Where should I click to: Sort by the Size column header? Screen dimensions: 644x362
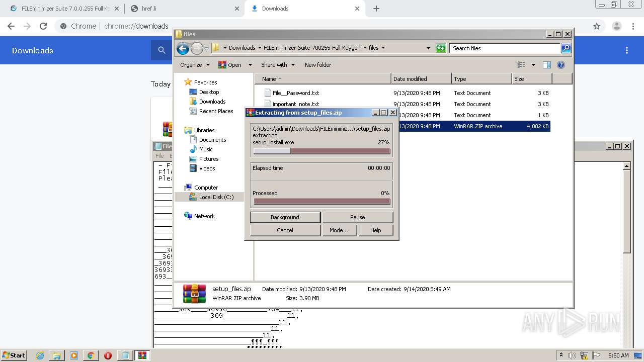pyautogui.click(x=532, y=79)
